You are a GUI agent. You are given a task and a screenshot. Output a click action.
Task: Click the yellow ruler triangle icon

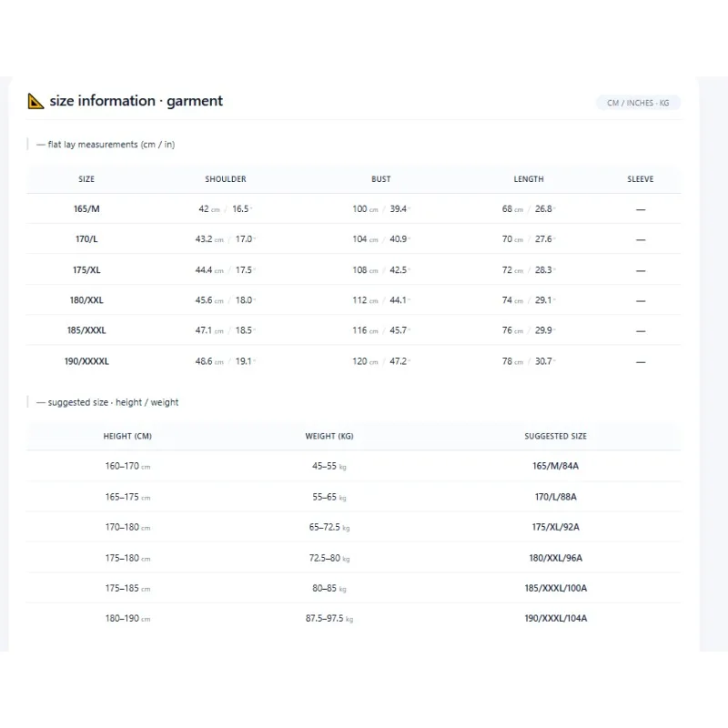tap(35, 101)
